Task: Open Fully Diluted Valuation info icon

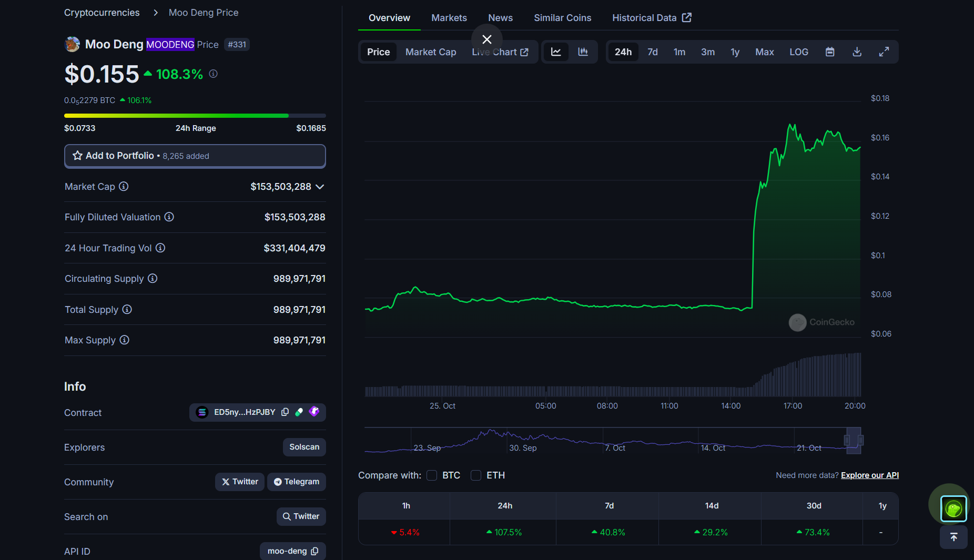Action: 169,217
